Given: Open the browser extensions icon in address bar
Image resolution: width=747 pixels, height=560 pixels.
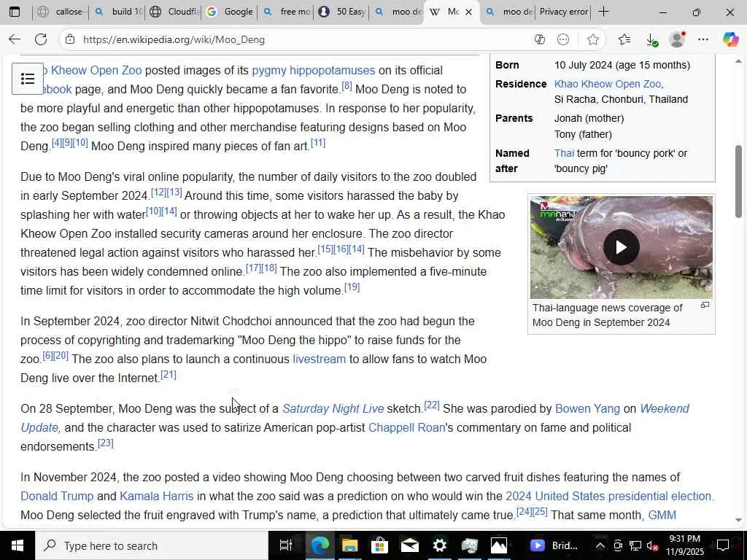Looking at the screenshot, I should pyautogui.click(x=540, y=39).
